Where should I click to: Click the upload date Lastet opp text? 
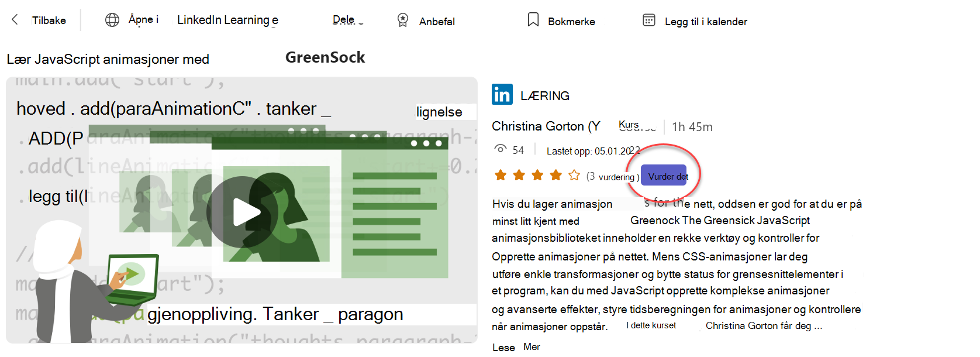593,151
